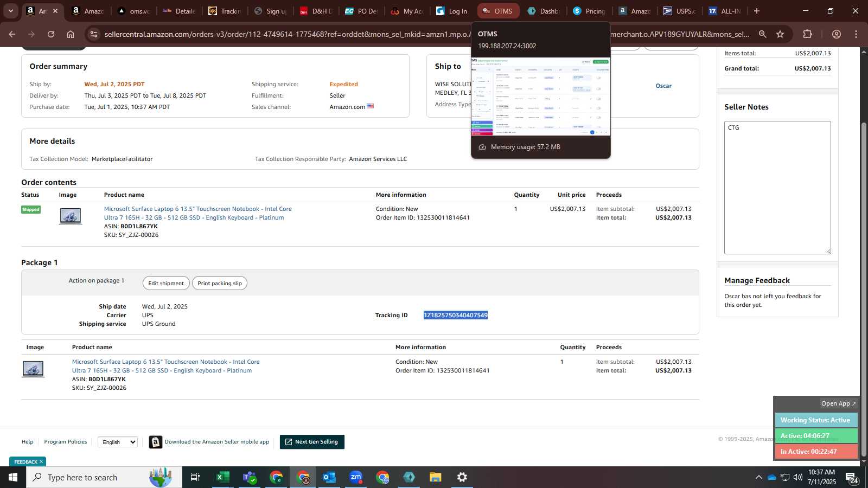
Task: Show hidden system tray icons
Action: (758, 477)
